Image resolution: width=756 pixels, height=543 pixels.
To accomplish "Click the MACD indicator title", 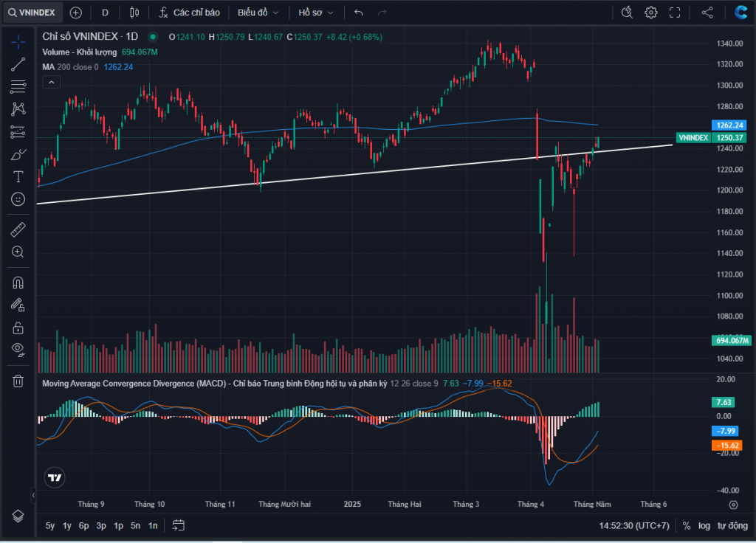I will tap(215, 384).
